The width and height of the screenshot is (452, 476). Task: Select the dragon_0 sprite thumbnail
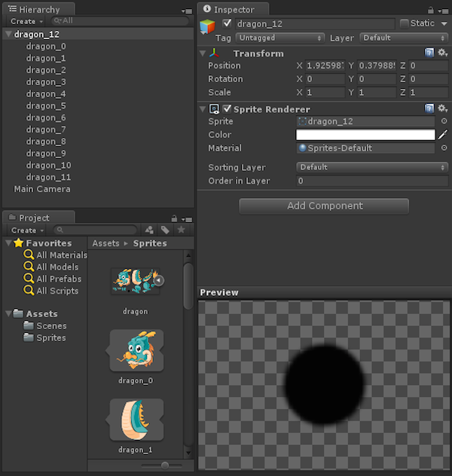[136, 351]
